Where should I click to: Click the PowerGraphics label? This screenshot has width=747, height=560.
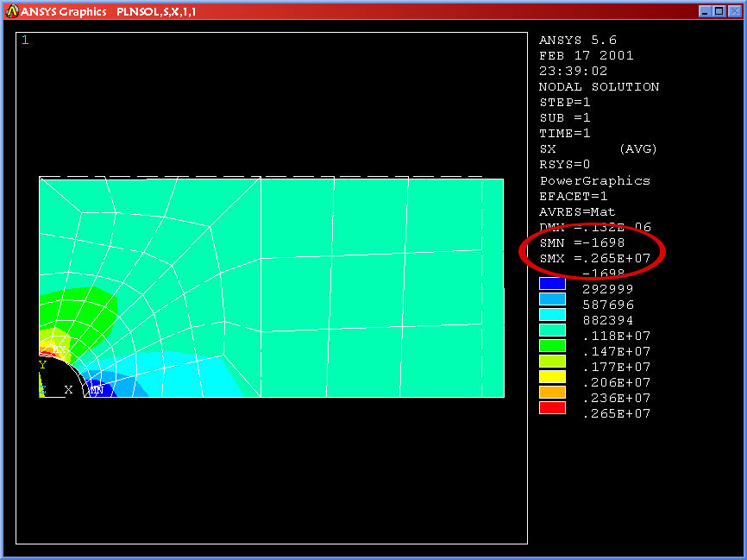595,180
